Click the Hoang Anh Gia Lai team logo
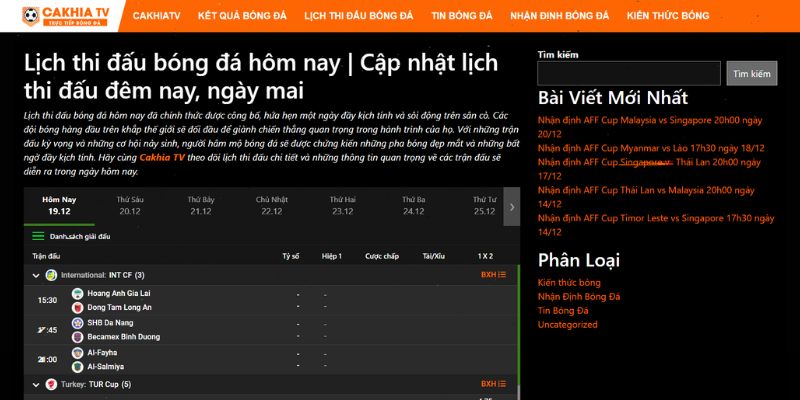Image resolution: width=800 pixels, height=400 pixels. tap(78, 293)
